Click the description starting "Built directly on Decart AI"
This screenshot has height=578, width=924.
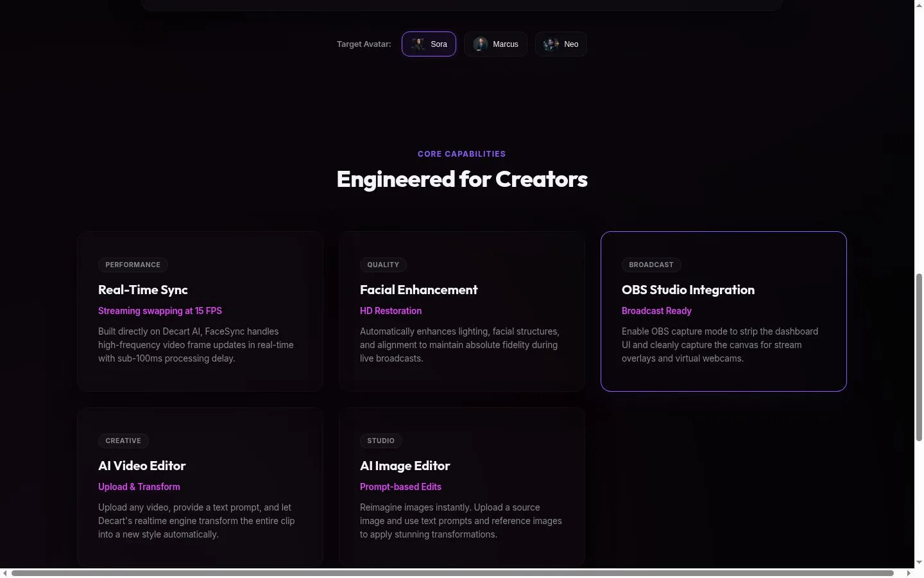click(196, 345)
